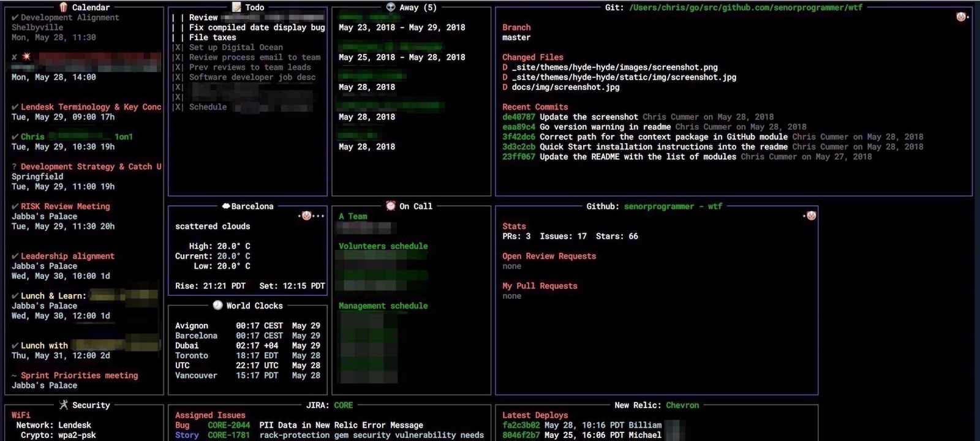Click senorprogrammer - wtf Github title
Viewport: 980px width, 441px height.
673,206
